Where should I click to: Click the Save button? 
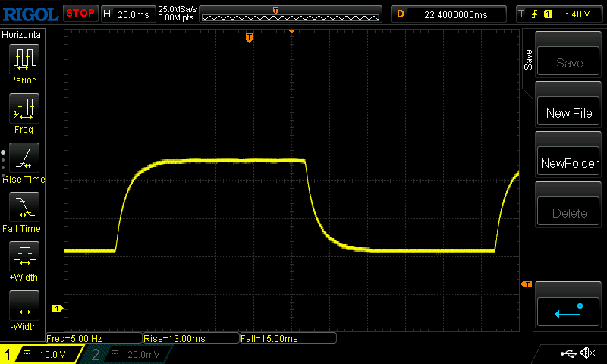pyautogui.click(x=568, y=62)
